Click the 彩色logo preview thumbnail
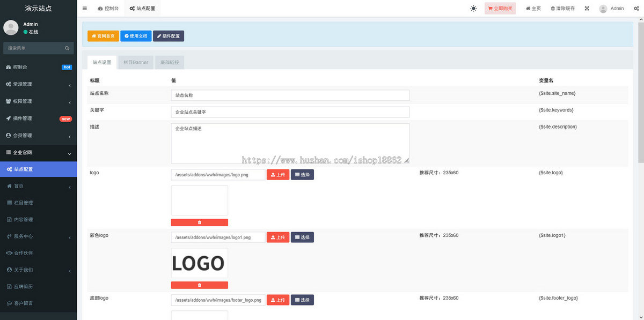644x320 pixels. 200,263
